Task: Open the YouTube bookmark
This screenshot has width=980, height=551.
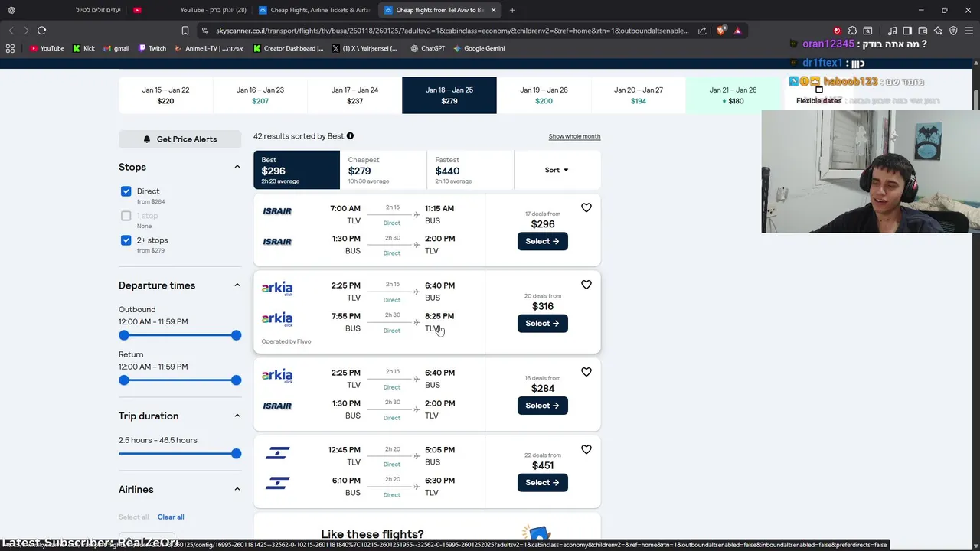Action: tap(47, 48)
